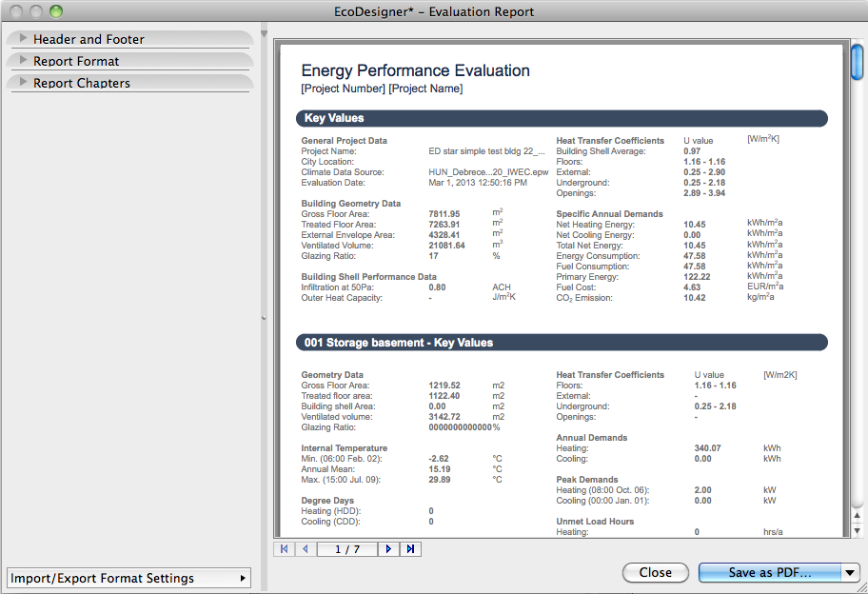Click Net Heating Energy value 10.45
This screenshot has width=868, height=594.
coord(695,225)
